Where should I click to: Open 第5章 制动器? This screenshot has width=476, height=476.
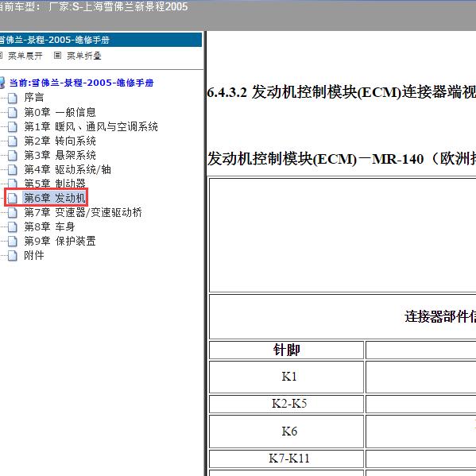pos(55,183)
